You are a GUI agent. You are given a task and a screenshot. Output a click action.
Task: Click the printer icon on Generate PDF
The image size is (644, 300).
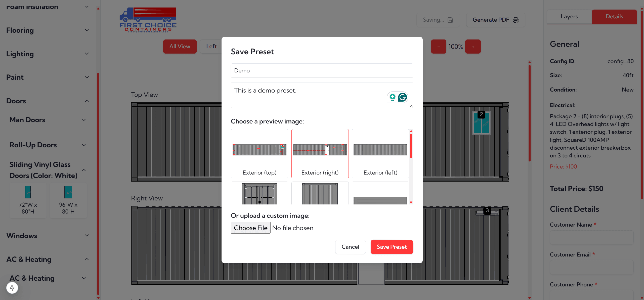click(x=516, y=20)
